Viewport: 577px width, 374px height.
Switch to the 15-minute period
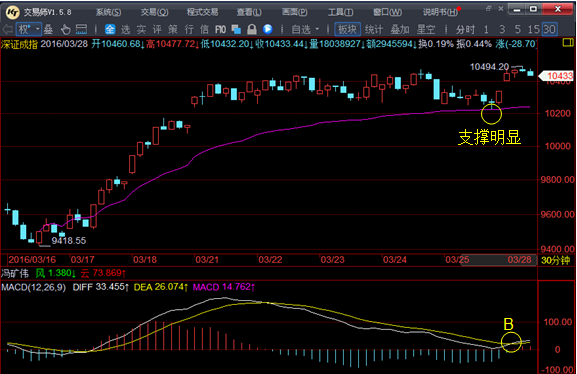(x=533, y=29)
